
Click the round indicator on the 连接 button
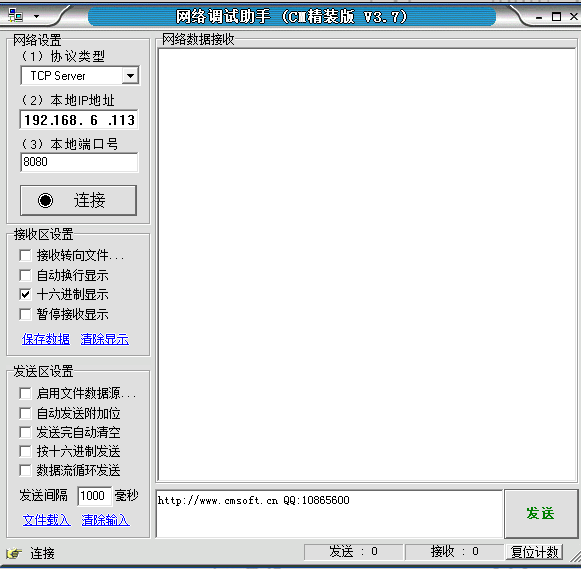click(x=46, y=200)
